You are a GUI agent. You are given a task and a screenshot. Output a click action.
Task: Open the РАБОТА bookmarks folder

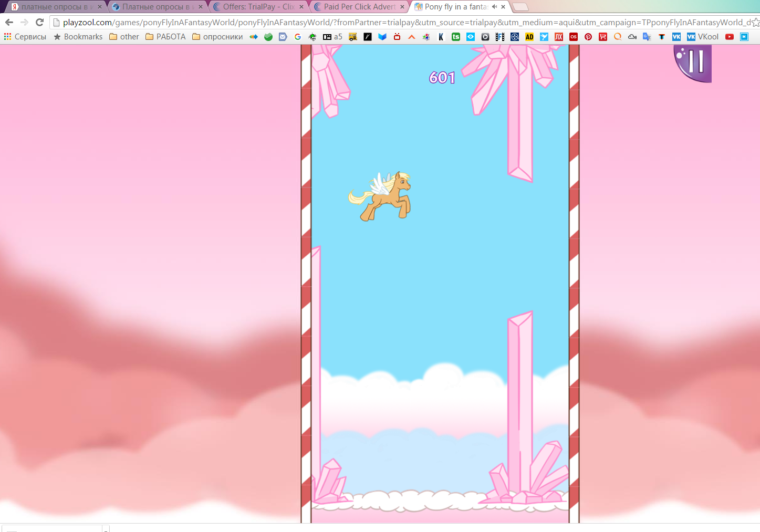(x=165, y=37)
